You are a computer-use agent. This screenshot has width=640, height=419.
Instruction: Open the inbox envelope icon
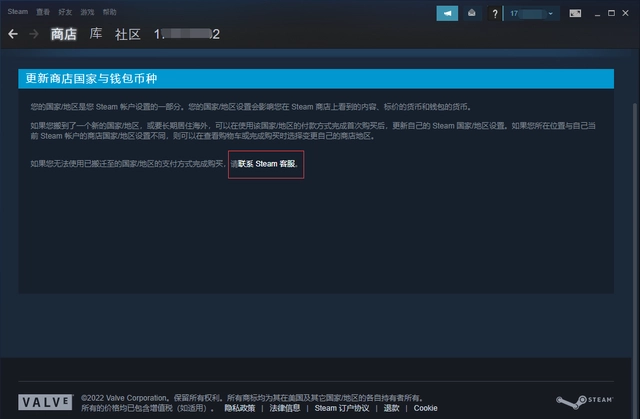tap(470, 13)
